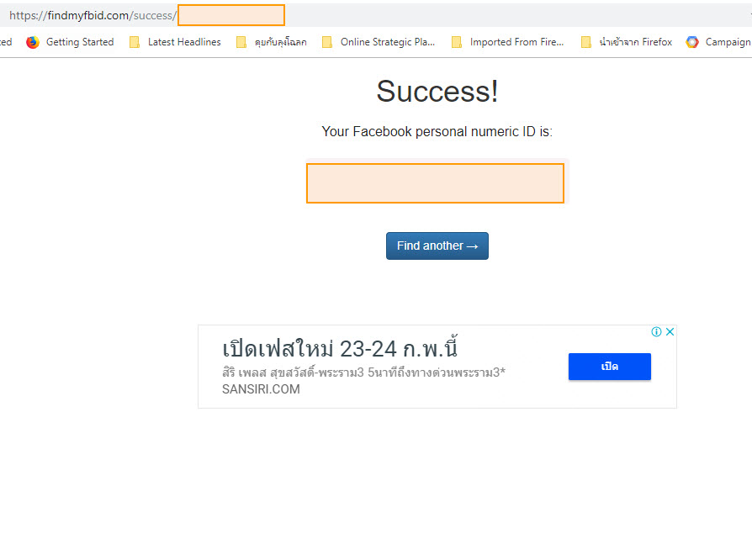Click the SANSIRI.COM link in ad
Viewport: 752px width, 560px height.
261,389
